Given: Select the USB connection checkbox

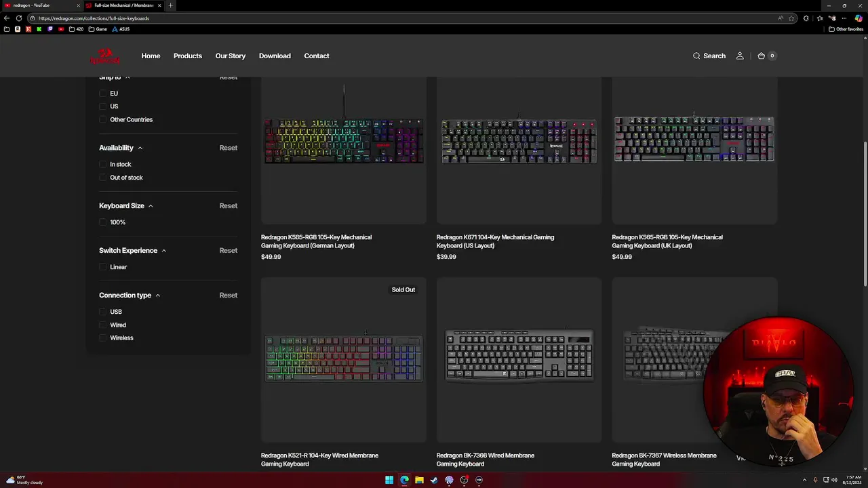Looking at the screenshot, I should click(x=103, y=312).
